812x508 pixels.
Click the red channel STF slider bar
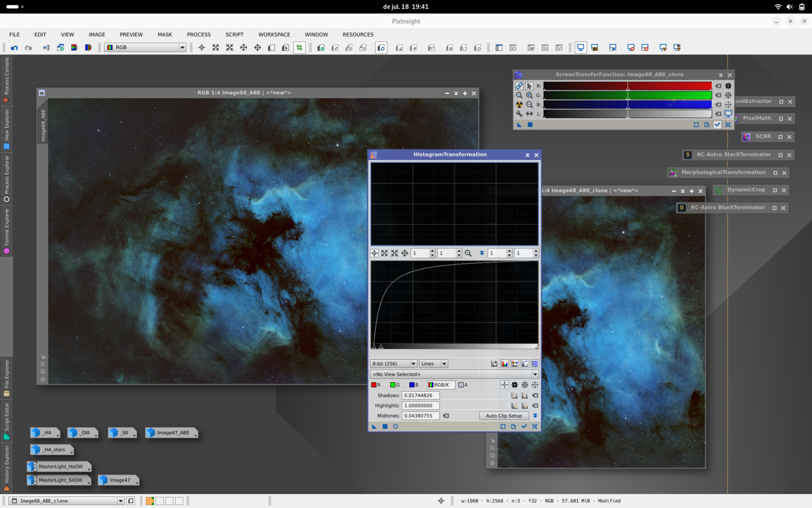(x=628, y=86)
